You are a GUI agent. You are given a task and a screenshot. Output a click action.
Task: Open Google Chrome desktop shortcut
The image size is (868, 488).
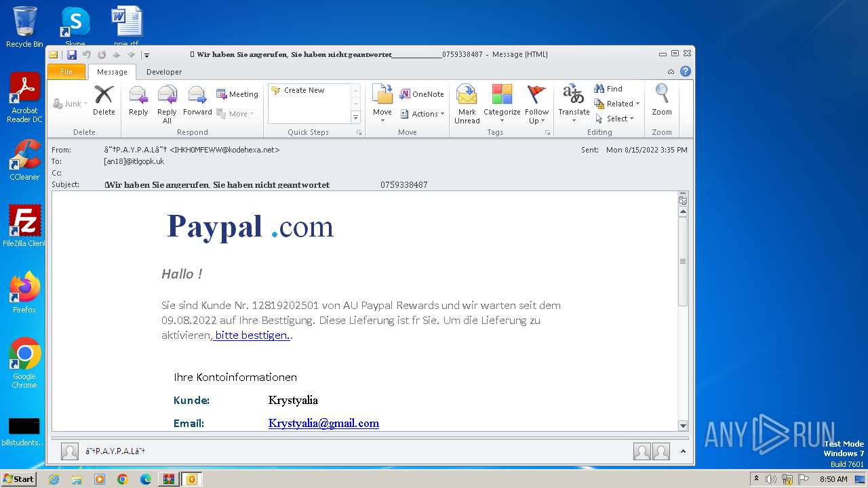24,363
